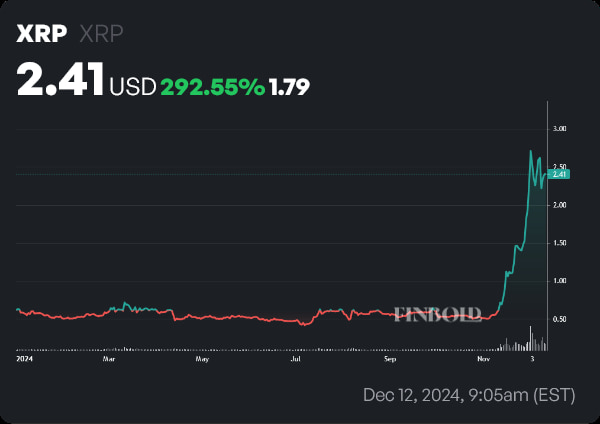The image size is (600, 424).
Task: Click the 0.50 price axis label
Action: pos(559,319)
